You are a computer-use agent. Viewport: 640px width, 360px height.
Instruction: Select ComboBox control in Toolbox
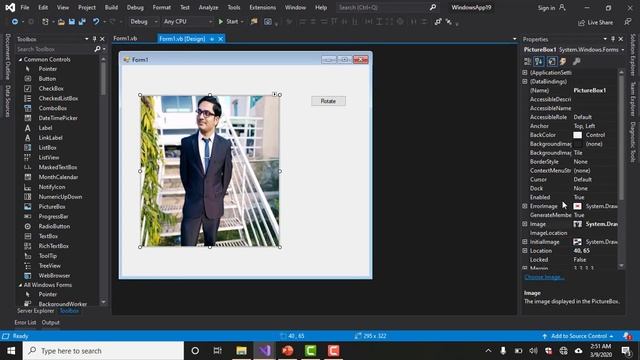[53, 108]
